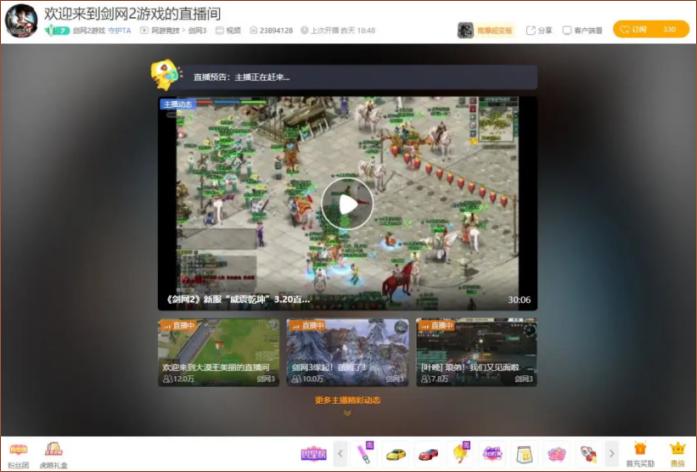This screenshot has width=697, height=472.
Task: Click the 主播动态 tag on video
Action: 177,104
